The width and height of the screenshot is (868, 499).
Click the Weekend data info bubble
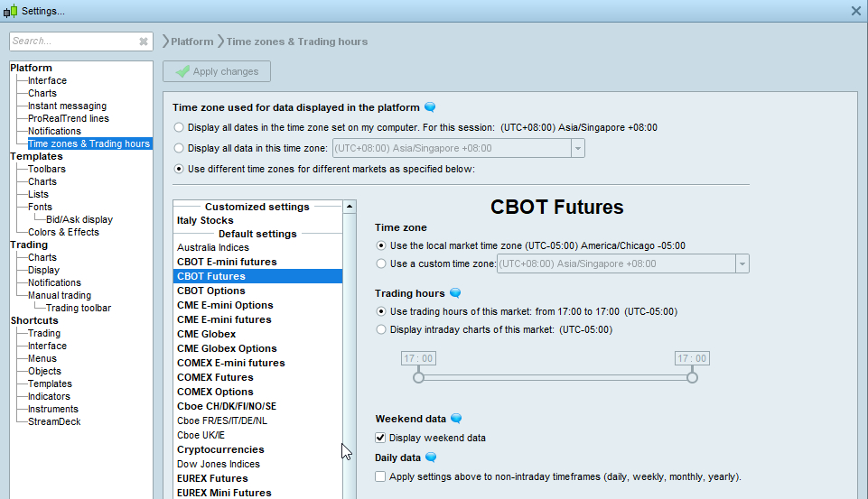(x=456, y=419)
